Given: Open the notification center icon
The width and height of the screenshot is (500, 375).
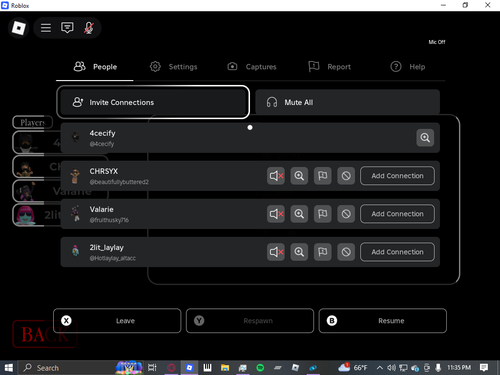Looking at the screenshot, I should pyautogui.click(x=484, y=368).
